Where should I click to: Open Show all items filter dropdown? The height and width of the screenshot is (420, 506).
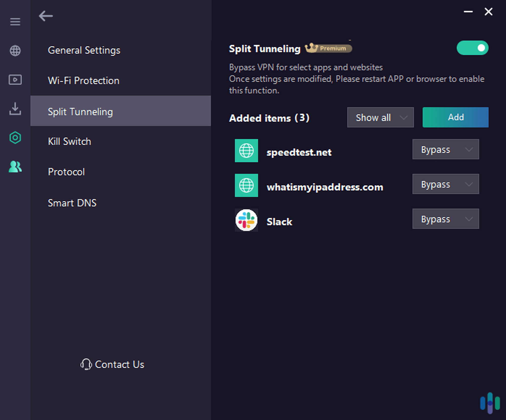click(x=378, y=118)
